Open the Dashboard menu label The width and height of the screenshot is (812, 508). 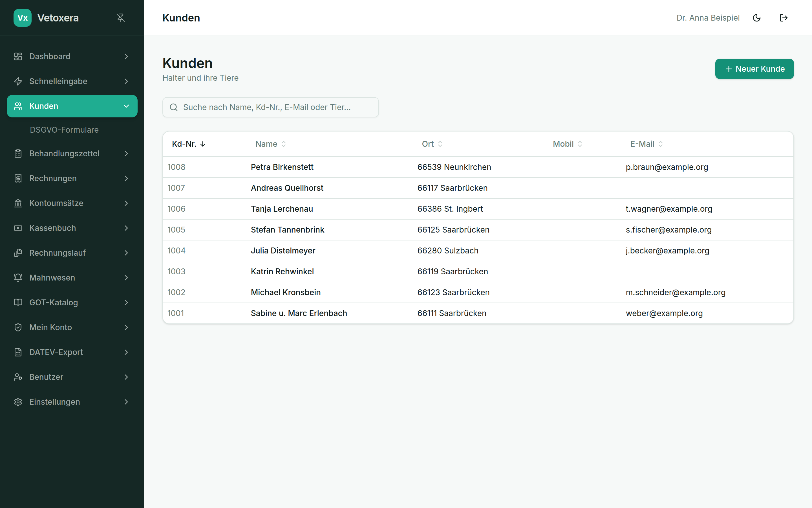(x=50, y=56)
